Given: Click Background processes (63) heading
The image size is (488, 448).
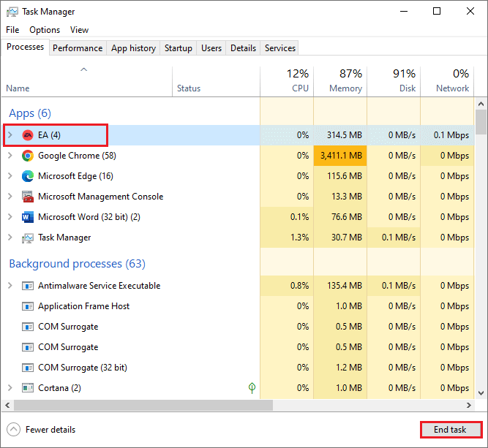Looking at the screenshot, I should tap(77, 264).
